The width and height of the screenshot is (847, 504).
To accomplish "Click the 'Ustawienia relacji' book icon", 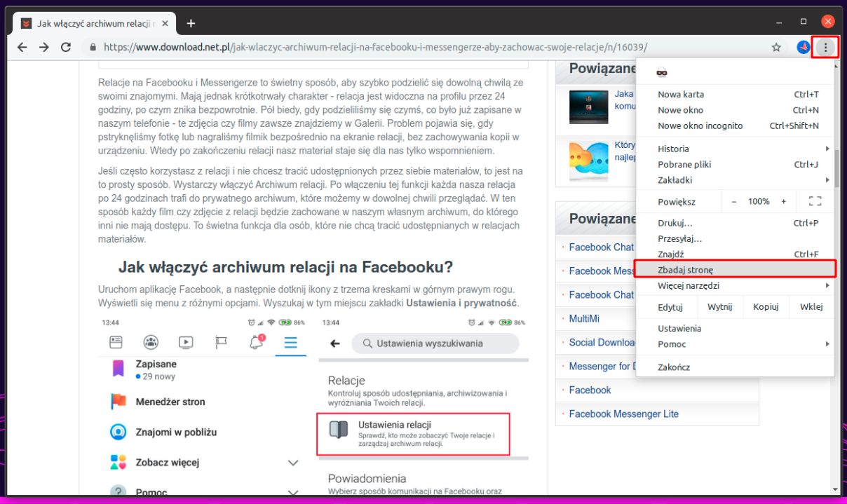I will tap(339, 430).
